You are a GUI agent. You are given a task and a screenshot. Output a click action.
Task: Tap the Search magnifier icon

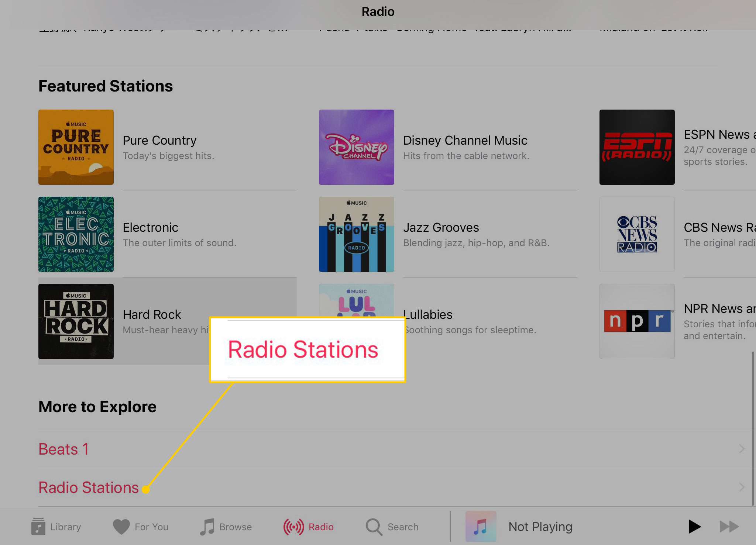point(374,527)
